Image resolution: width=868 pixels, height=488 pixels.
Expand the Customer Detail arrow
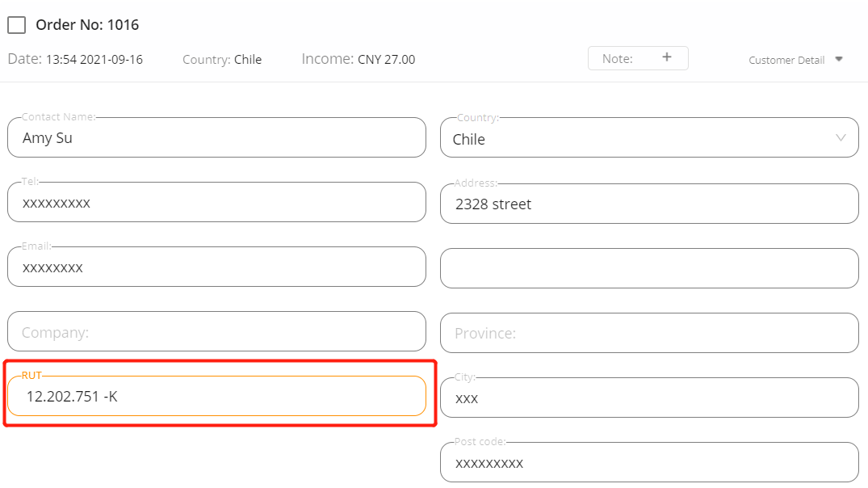click(839, 59)
